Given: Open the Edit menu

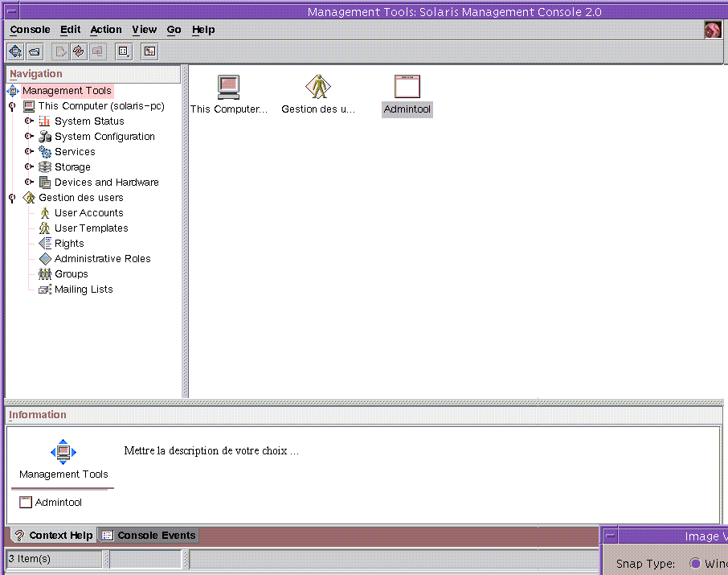Looking at the screenshot, I should pyautogui.click(x=70, y=29).
